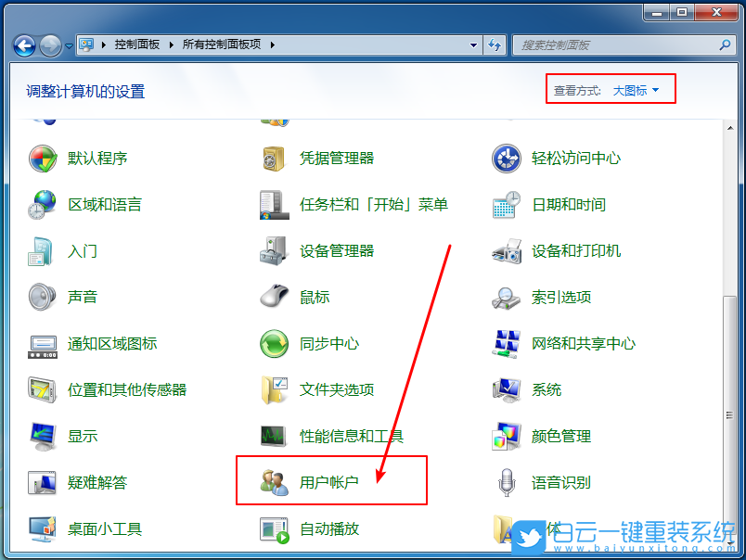
Task: Click the refresh button beside the address bar
Action: pyautogui.click(x=495, y=44)
